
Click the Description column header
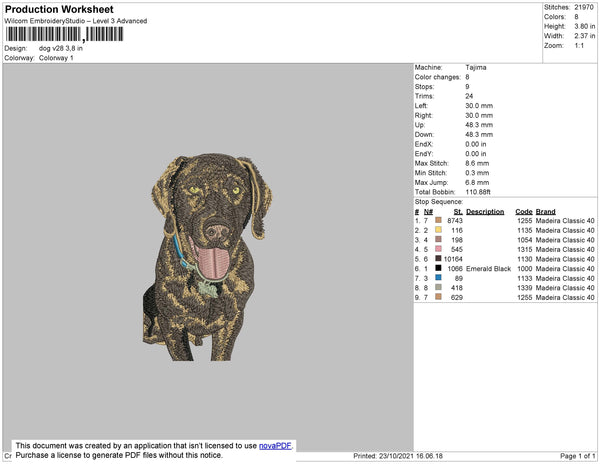[485, 212]
